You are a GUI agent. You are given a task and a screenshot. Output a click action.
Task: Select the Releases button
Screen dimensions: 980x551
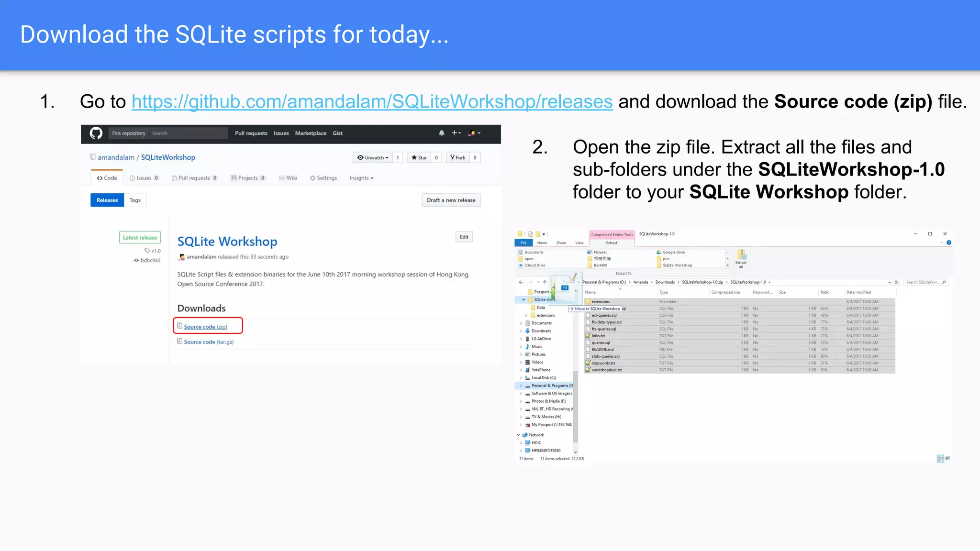tap(107, 200)
